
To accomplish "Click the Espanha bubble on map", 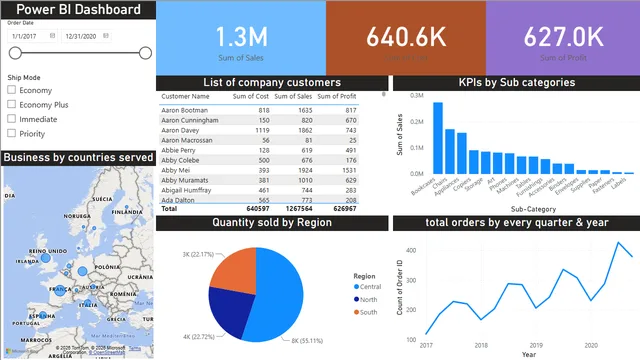I will point(43,316).
